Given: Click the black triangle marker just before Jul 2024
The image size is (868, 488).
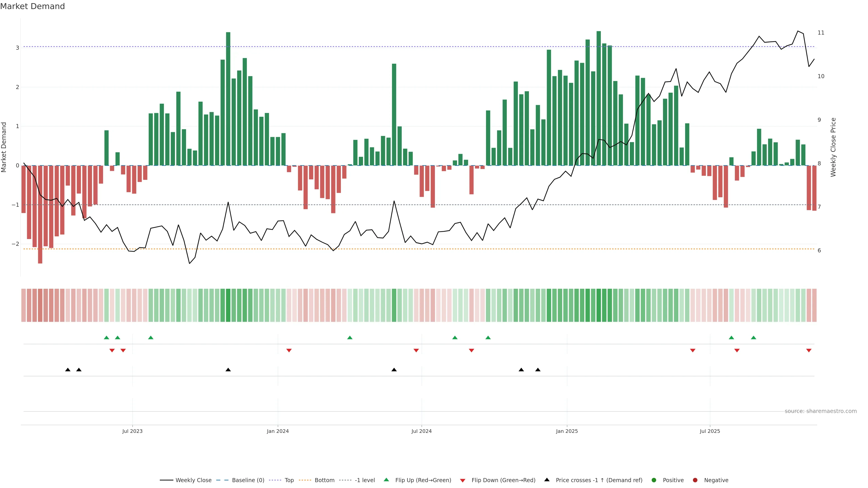Looking at the screenshot, I should click(394, 370).
